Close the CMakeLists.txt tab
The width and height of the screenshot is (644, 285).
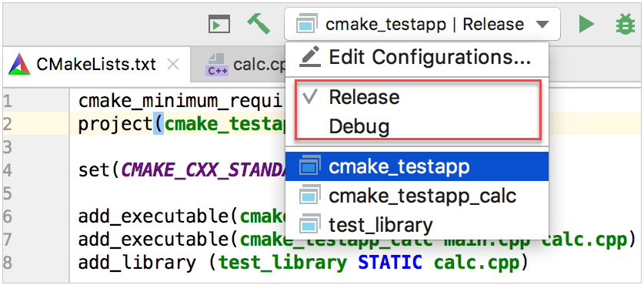click(174, 65)
